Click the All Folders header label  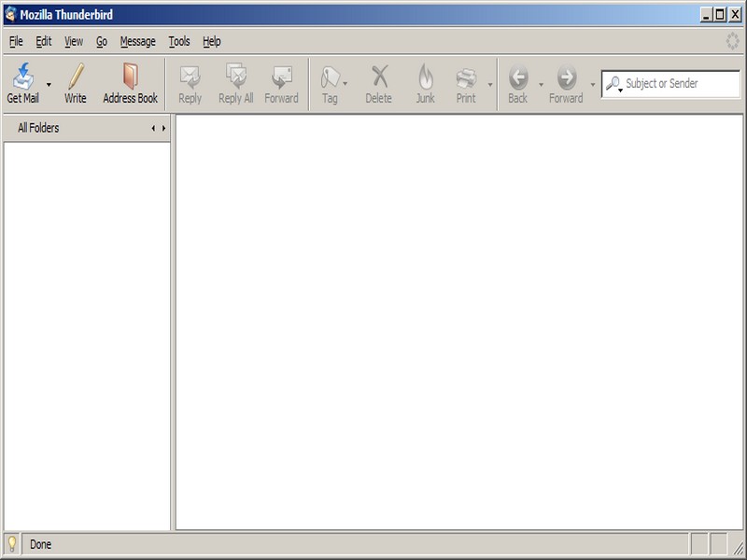[38, 128]
